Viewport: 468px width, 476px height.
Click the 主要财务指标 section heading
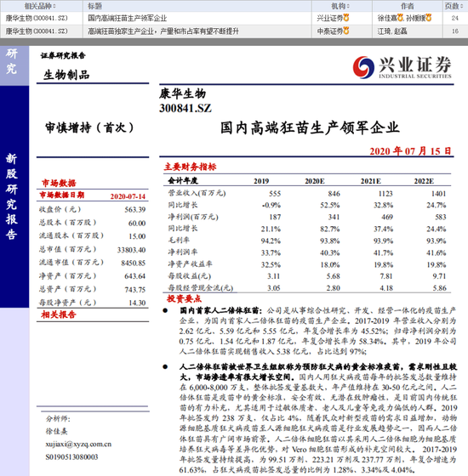coord(190,167)
